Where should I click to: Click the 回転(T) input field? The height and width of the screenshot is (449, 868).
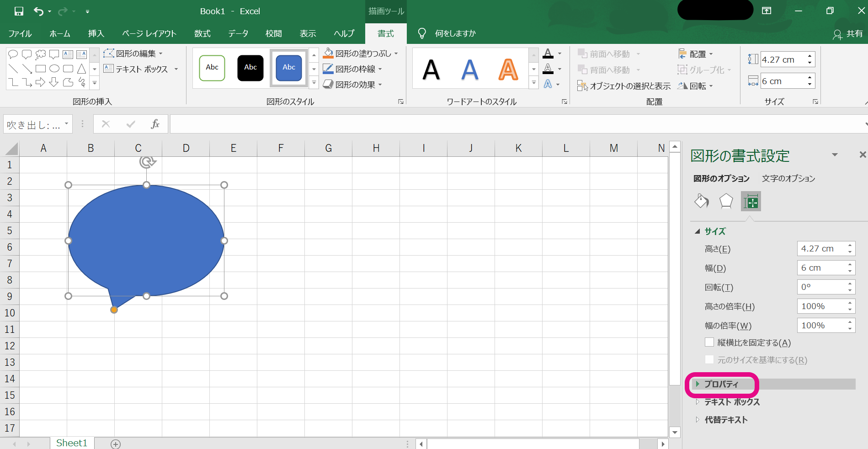coord(821,287)
